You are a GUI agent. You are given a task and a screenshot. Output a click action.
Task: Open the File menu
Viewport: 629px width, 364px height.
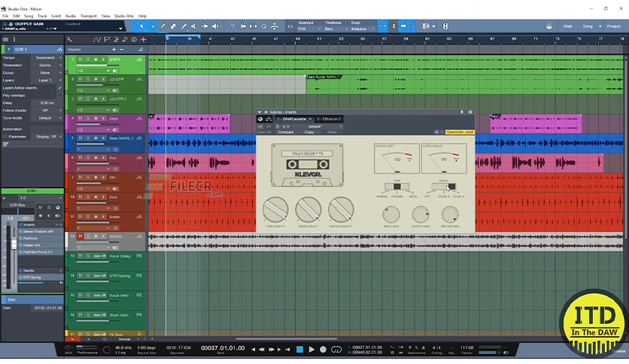[5, 16]
